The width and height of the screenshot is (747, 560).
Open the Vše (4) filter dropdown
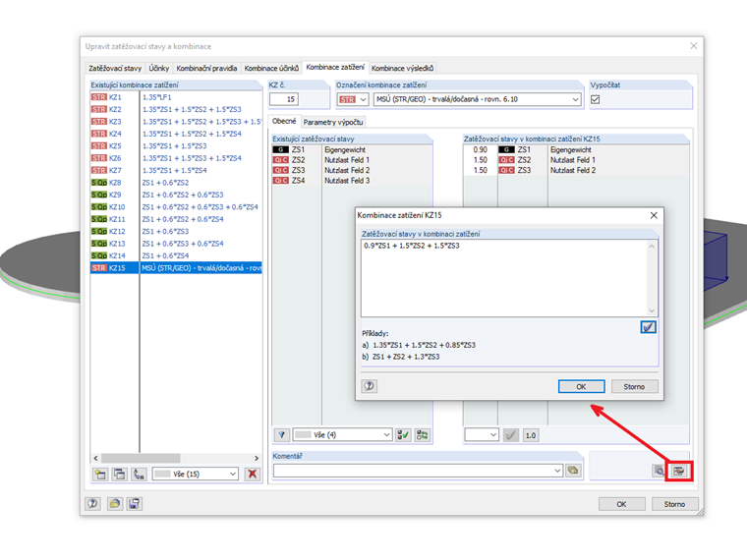point(387,435)
